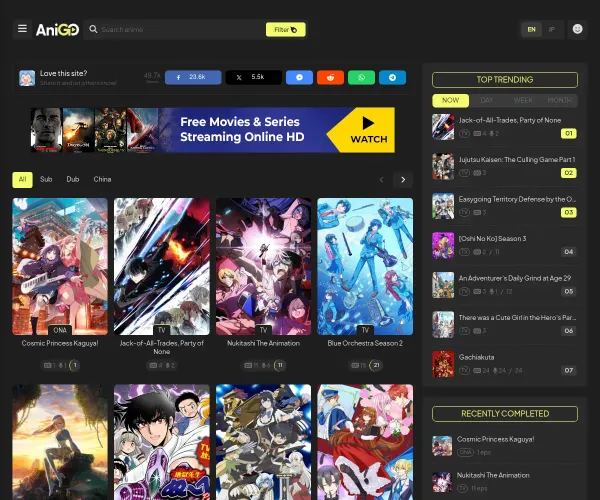Viewport: 600px width, 500px height.
Task: Open Jack-of-All-Trades poster in grid
Action: point(161,266)
